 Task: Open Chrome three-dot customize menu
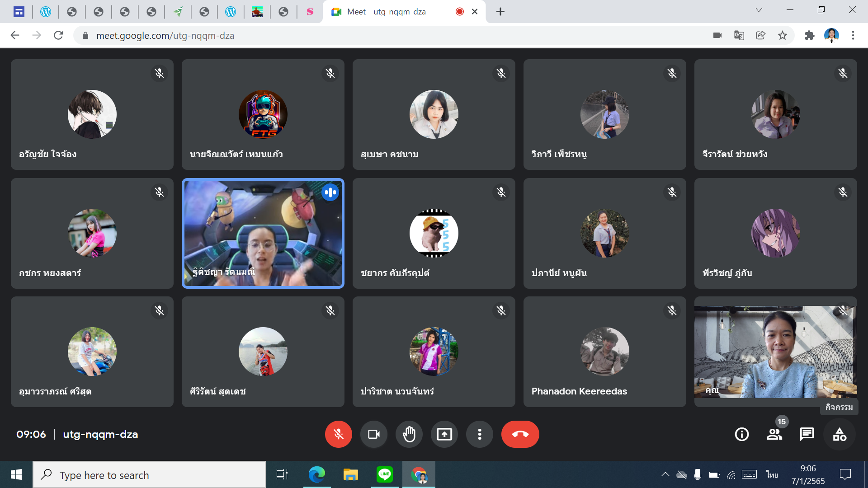click(853, 35)
